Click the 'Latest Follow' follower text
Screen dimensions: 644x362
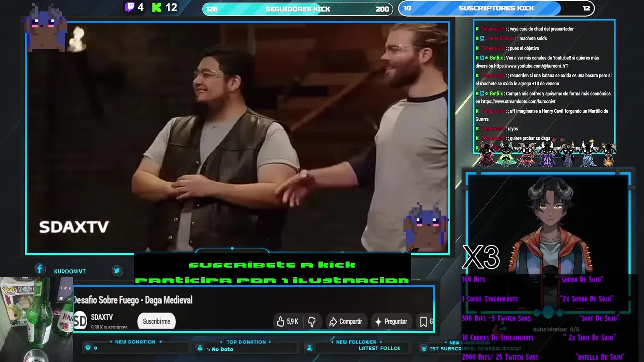coord(380,348)
